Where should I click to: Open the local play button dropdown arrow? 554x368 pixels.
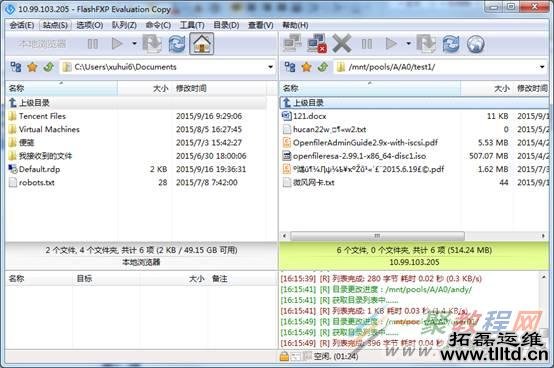point(134,44)
